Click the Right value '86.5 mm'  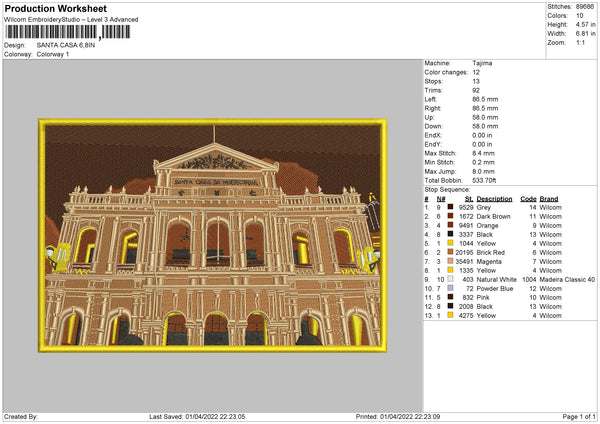pyautogui.click(x=485, y=108)
